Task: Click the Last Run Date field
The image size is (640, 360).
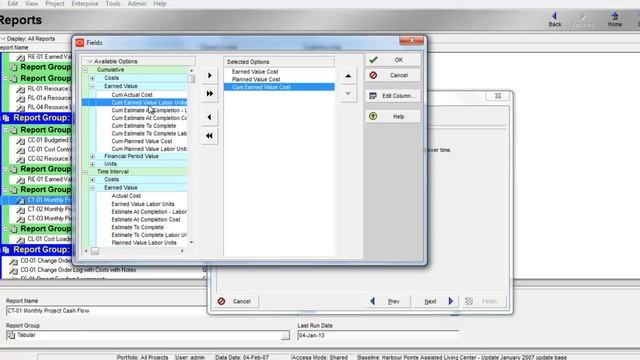Action: [378, 336]
